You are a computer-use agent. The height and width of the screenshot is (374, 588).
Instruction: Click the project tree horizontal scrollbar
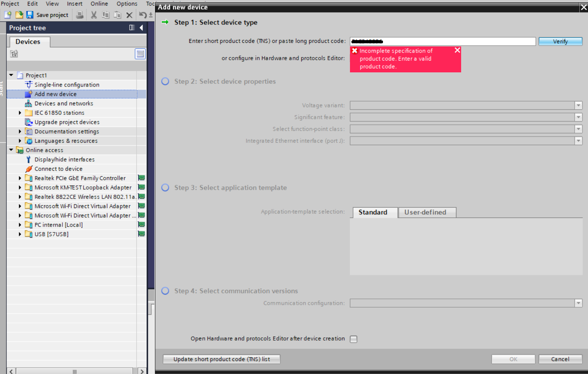click(75, 371)
